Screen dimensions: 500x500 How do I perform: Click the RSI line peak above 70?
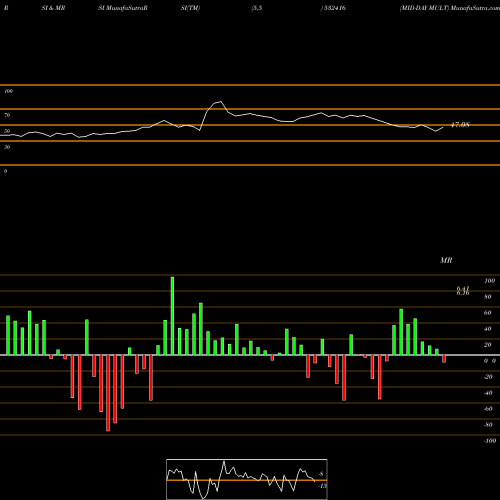(x=220, y=102)
